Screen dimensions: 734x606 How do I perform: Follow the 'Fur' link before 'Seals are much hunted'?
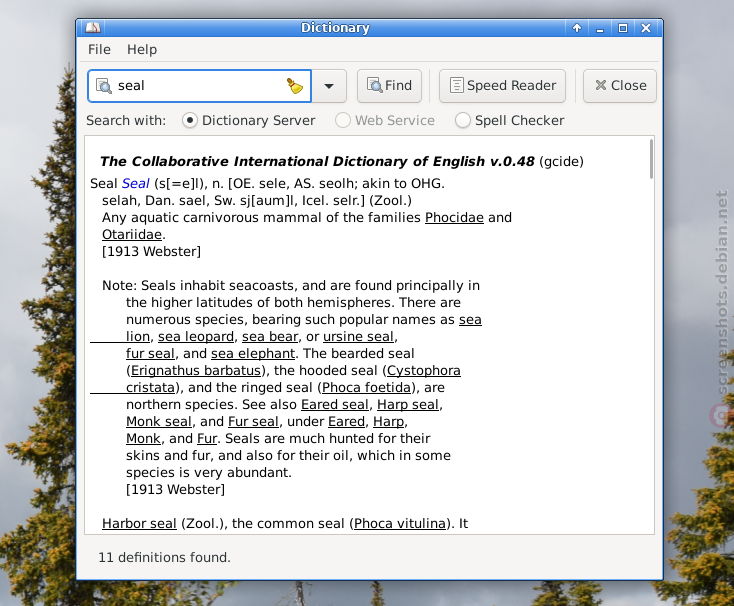[207, 438]
